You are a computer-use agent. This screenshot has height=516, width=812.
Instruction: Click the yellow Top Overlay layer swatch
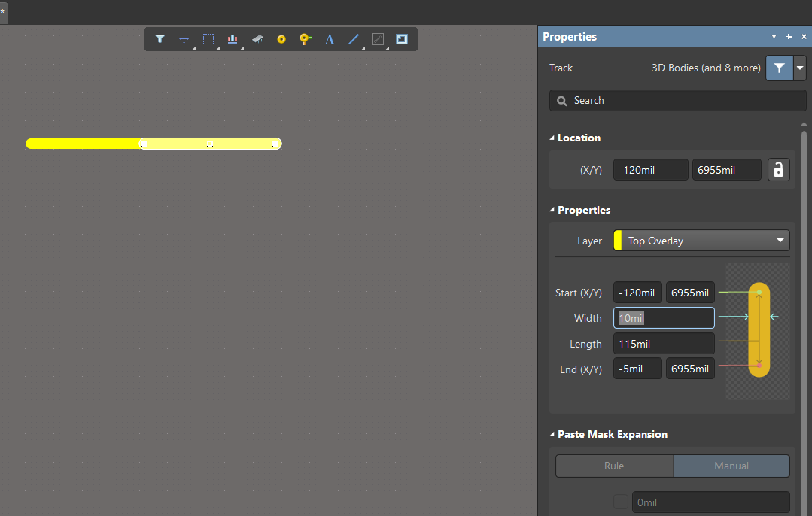pyautogui.click(x=618, y=241)
